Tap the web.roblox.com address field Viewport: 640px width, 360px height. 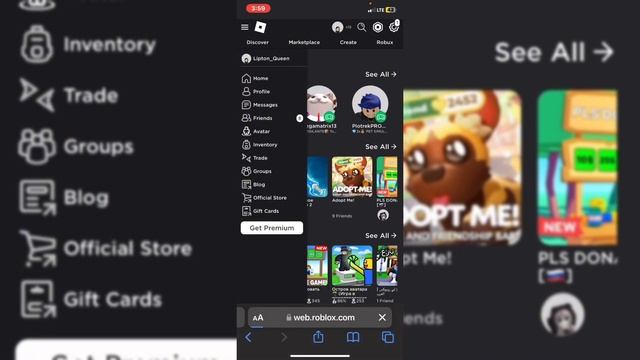point(320,318)
